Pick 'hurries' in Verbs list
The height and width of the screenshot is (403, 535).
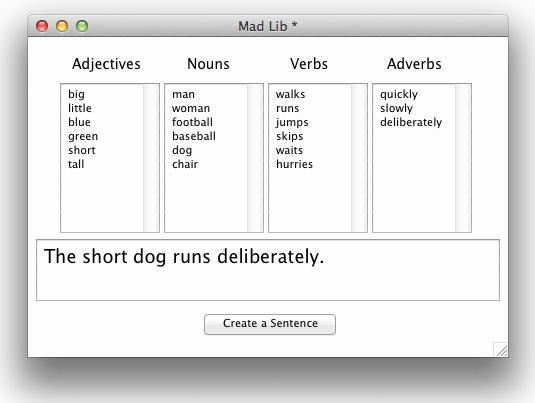pyautogui.click(x=294, y=164)
